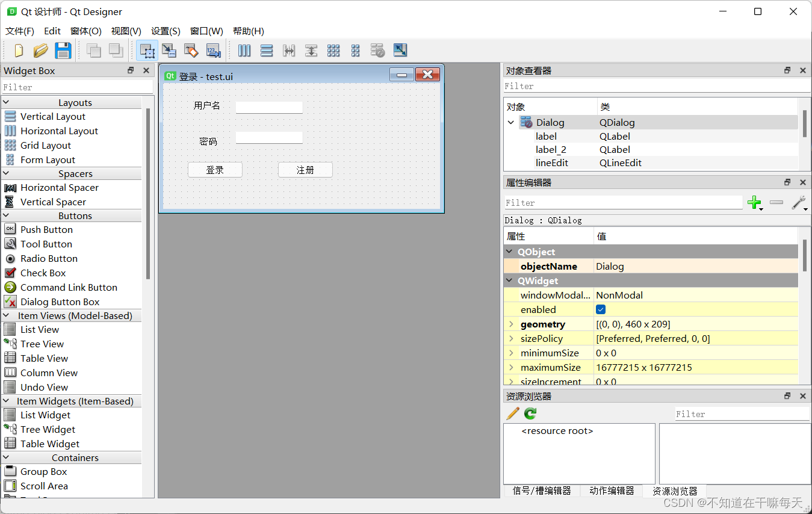Screen dimensions: 812x514
Task: Click the Break Layout toolbar icon
Action: tap(377, 51)
